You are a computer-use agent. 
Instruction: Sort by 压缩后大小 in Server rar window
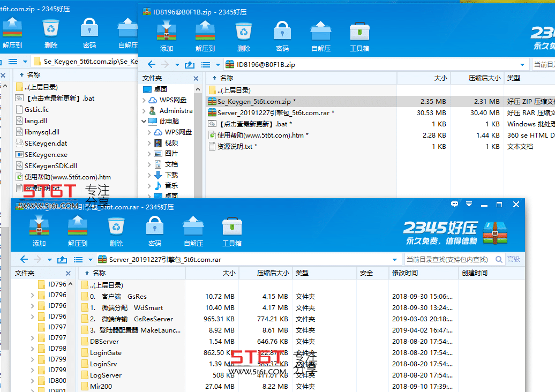coord(266,273)
